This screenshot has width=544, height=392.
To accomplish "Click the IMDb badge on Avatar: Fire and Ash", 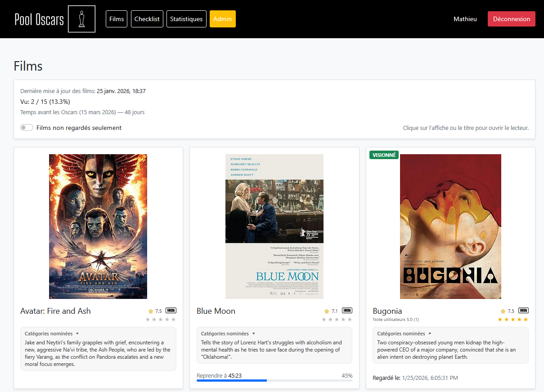I will [x=171, y=311].
